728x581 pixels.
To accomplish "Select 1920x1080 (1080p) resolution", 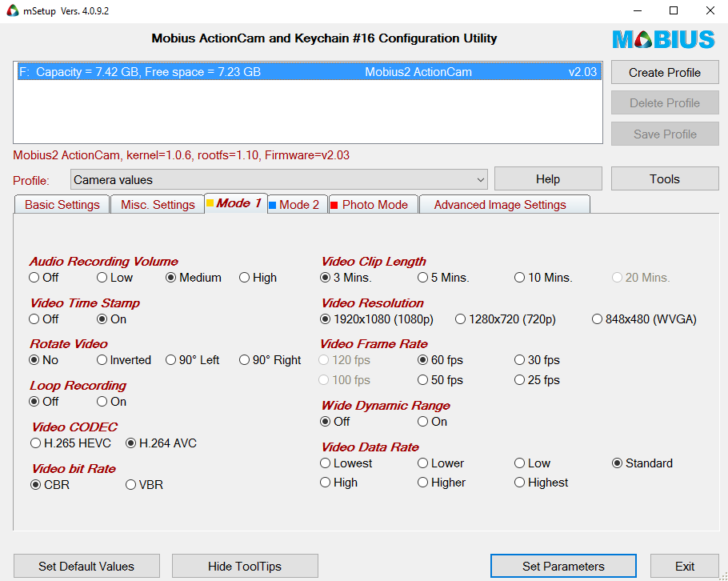I will [x=377, y=319].
